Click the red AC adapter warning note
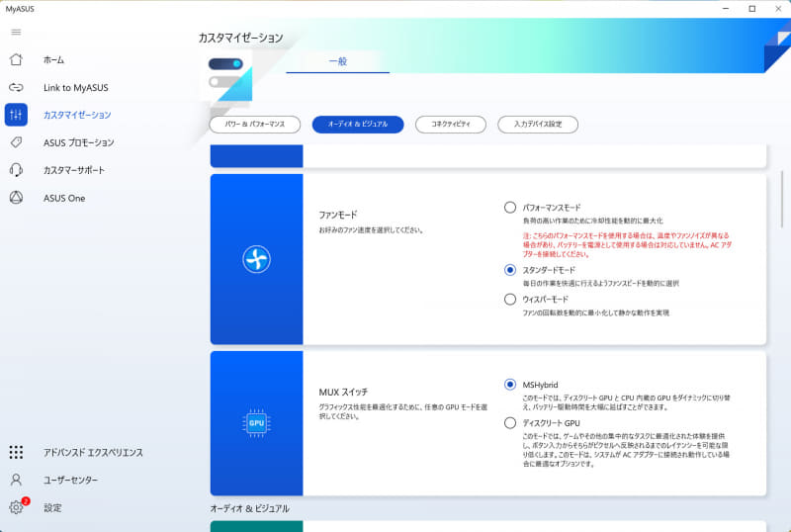 coord(627,245)
